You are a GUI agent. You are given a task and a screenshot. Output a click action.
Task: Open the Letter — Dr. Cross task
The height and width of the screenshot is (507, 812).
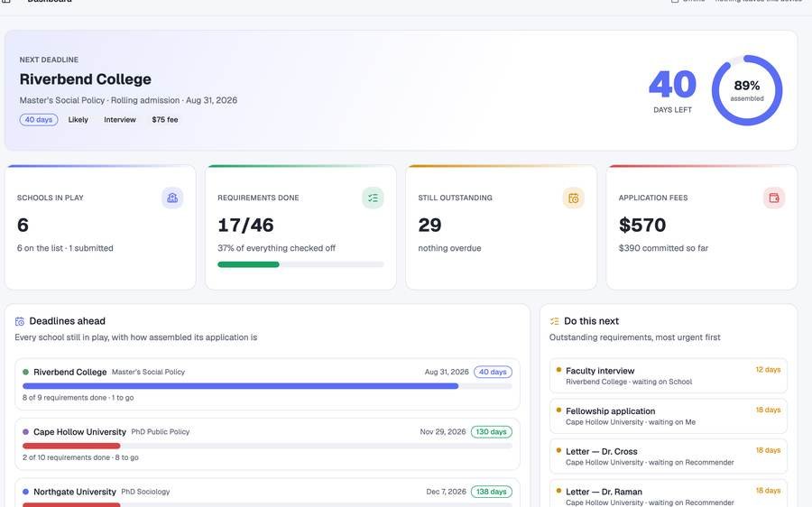(x=668, y=456)
